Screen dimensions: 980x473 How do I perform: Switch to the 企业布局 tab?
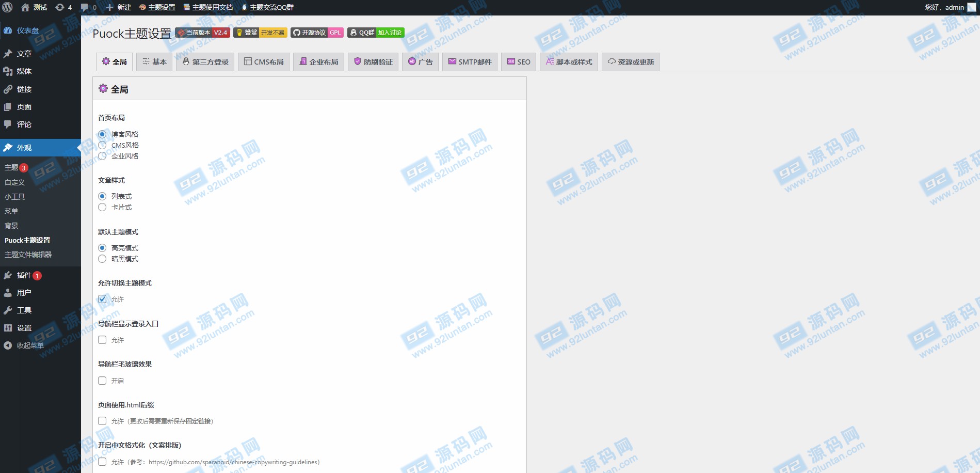tap(319, 62)
